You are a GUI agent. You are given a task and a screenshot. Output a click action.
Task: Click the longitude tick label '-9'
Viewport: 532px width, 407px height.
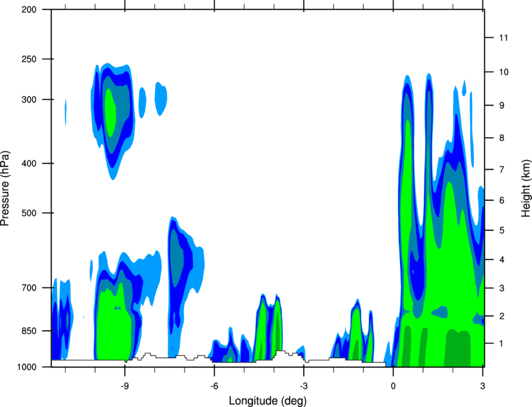124,386
